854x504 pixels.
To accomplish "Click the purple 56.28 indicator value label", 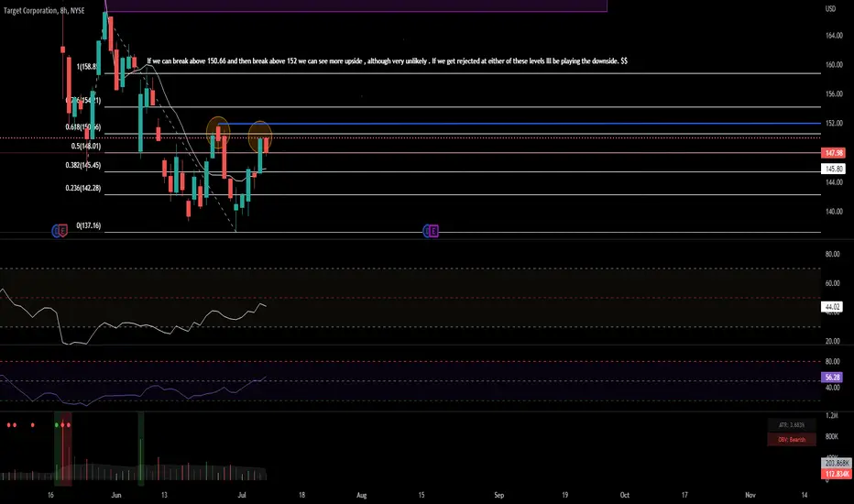I will pos(832,377).
